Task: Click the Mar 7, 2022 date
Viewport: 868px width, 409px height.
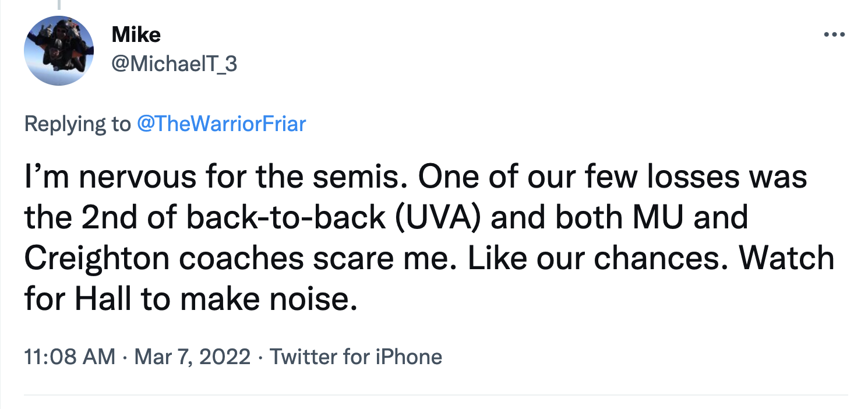Action: [x=192, y=356]
